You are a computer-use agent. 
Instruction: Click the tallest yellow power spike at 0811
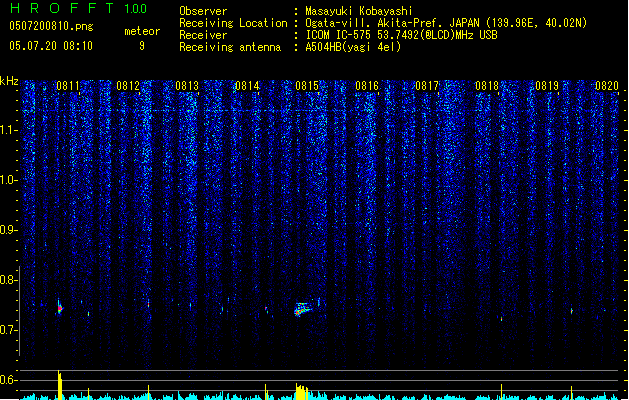(x=60, y=385)
